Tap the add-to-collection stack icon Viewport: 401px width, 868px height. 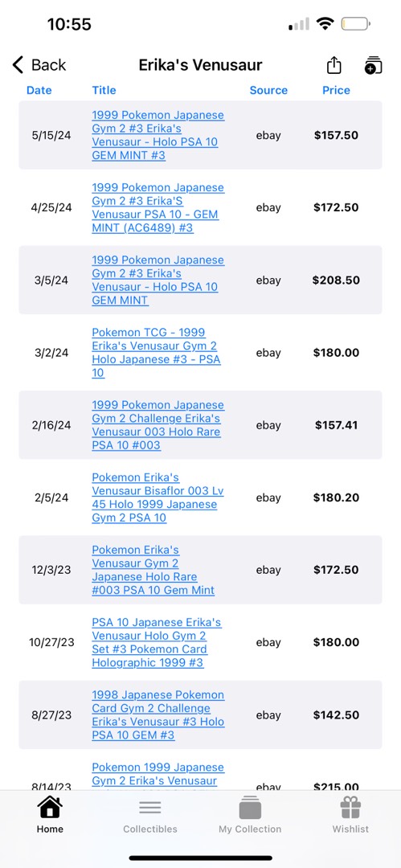[x=374, y=65]
